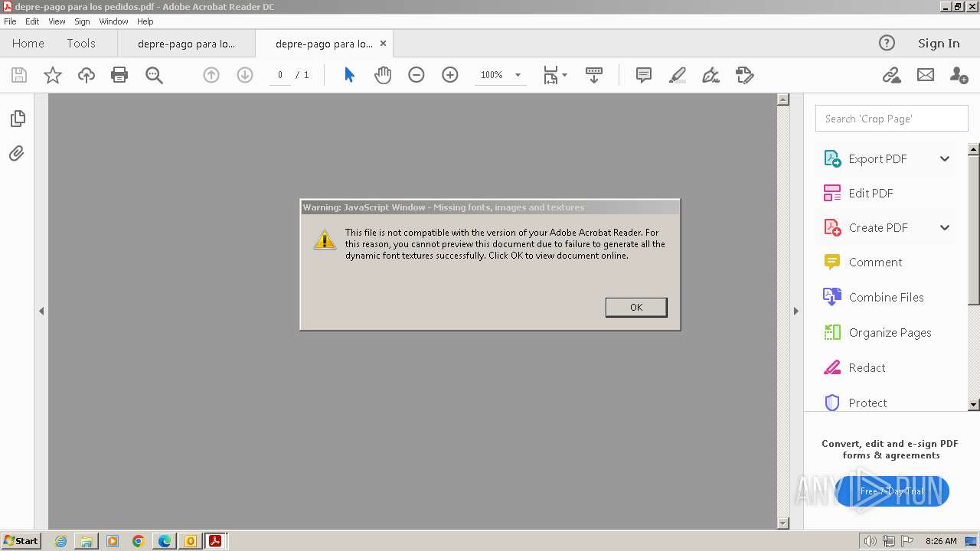Bookmark document with star icon
The height and width of the screenshot is (551, 980).
click(x=53, y=75)
